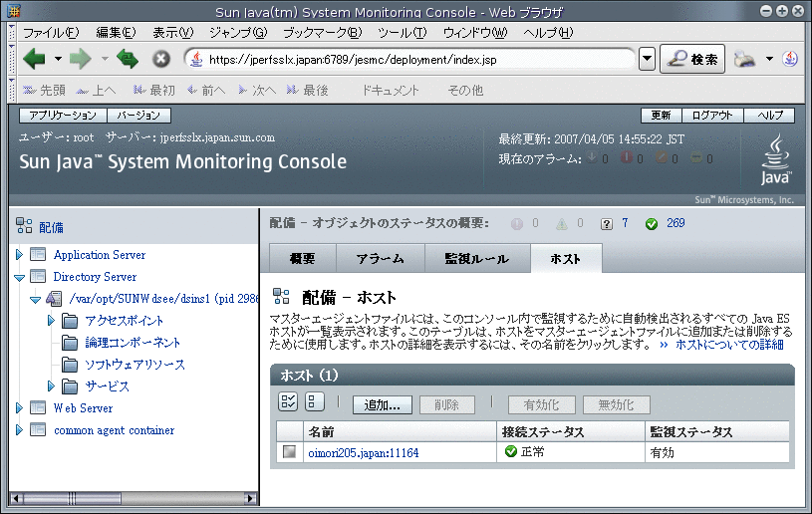Click the window menu icon in the title bar
The image size is (812, 514).
point(14,10)
